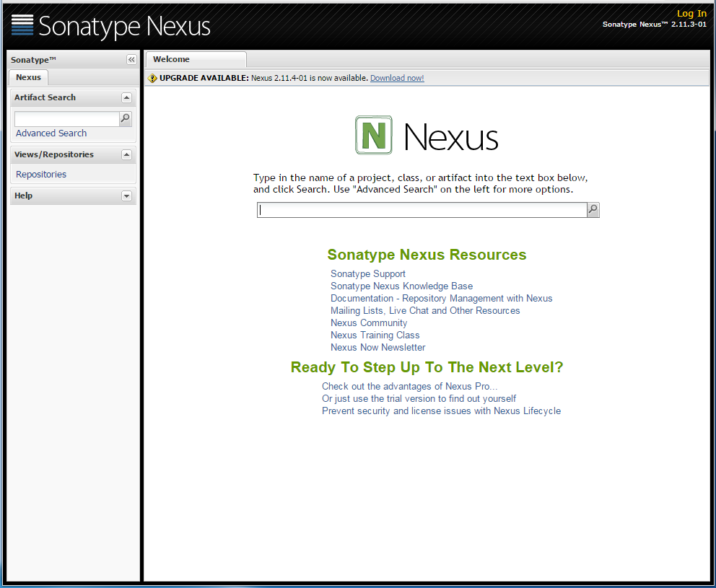Click the Log In link
716x588 pixels.
(x=691, y=14)
